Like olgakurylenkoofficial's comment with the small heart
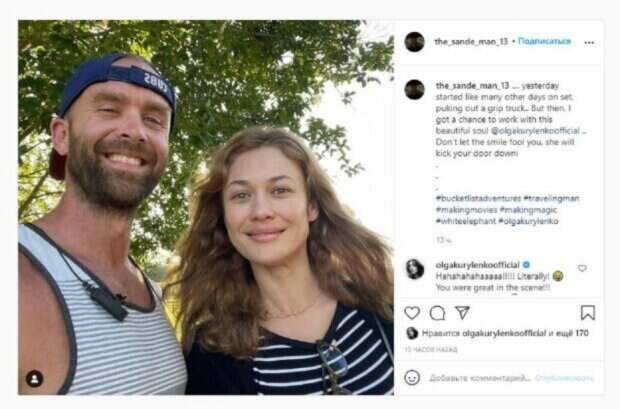This screenshot has width=620, height=409. coord(582,268)
